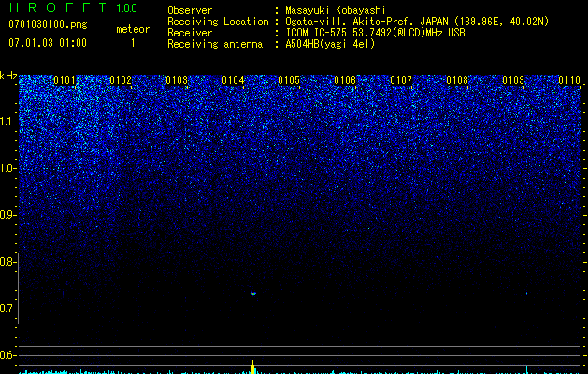The image size is (588, 374).
Task: Click the meteor count value 1
Action: coord(133,43)
